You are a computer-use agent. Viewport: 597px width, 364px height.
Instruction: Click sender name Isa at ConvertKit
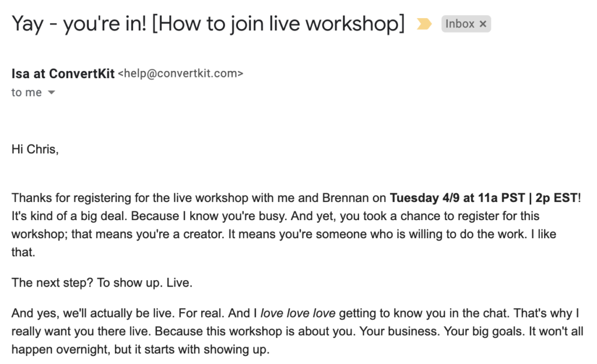pos(63,73)
